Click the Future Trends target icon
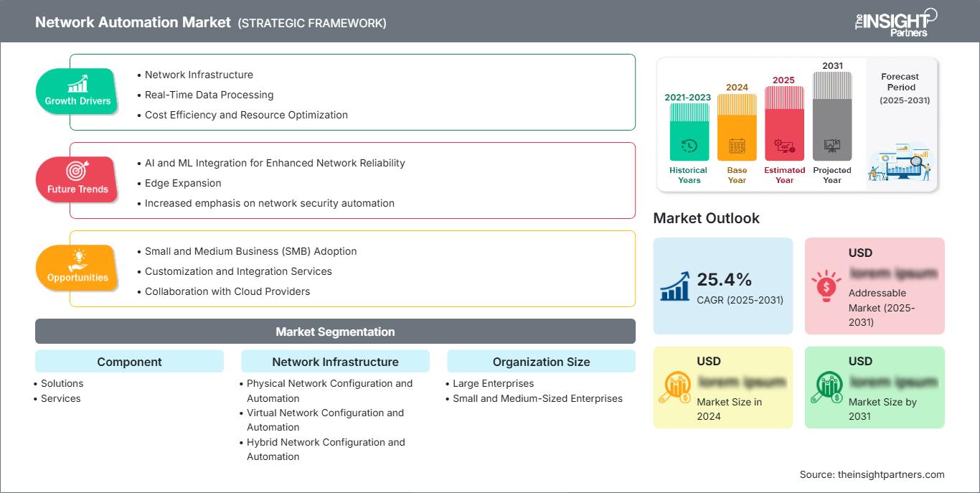980x493 pixels. [77, 172]
